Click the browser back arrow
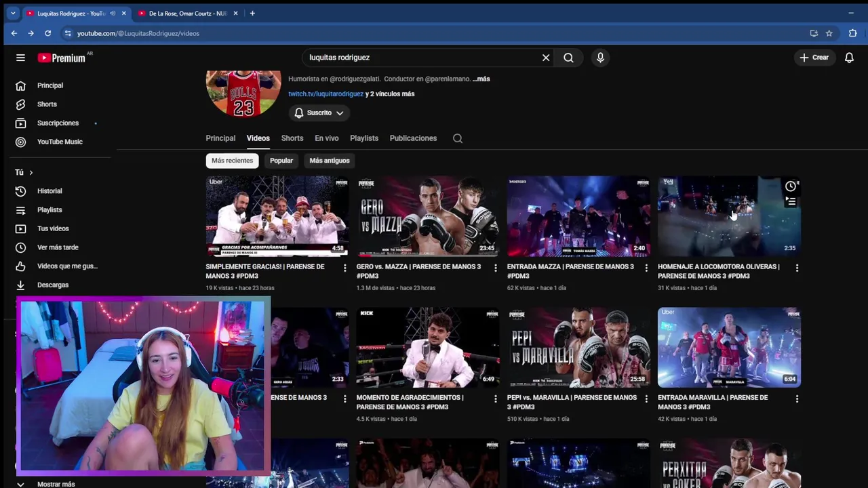Image resolution: width=868 pixels, height=488 pixels. pos(14,33)
